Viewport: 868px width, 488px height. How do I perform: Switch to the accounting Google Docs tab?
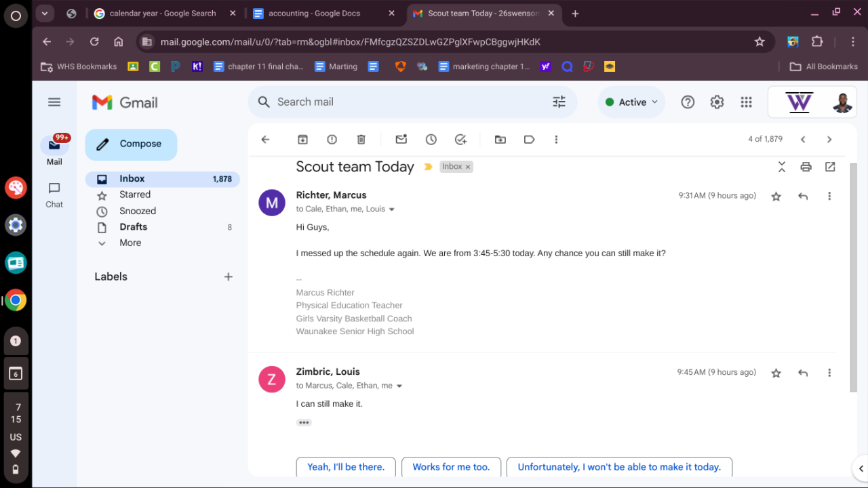[x=315, y=13]
